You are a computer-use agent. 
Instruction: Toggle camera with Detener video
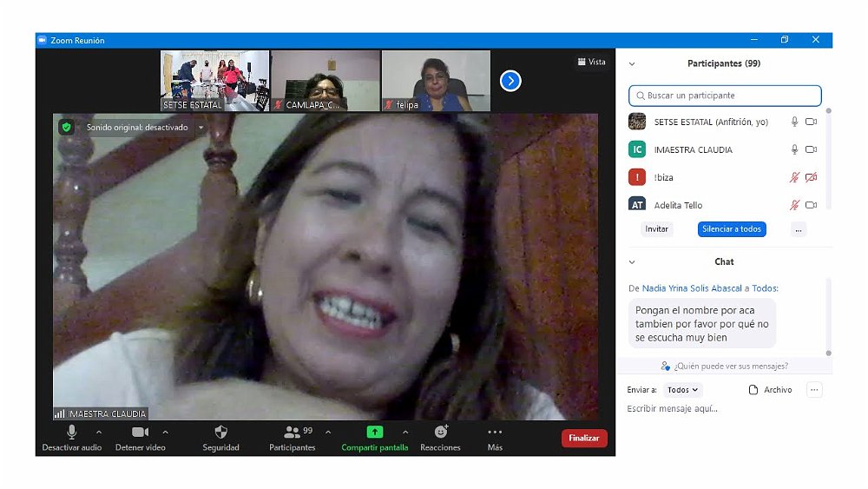click(140, 432)
